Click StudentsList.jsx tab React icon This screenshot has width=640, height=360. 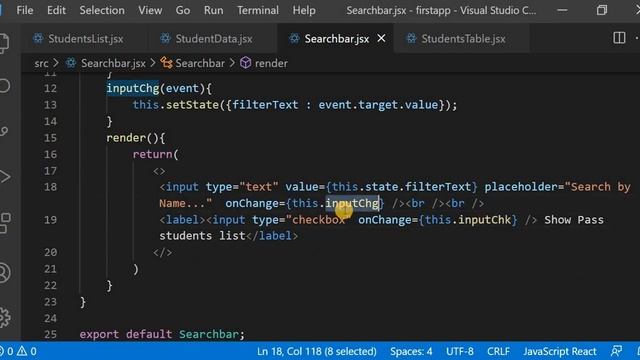[x=38, y=38]
